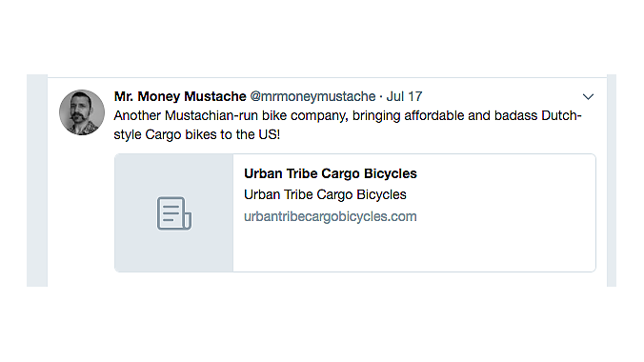Click the tweet text line 'style Cargo bikes to the US!'
Viewport: 644px width, 362px height.
point(197,134)
